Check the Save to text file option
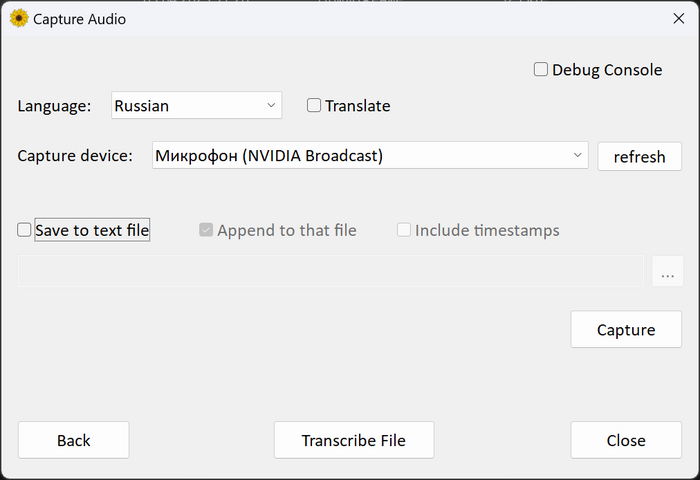The height and width of the screenshot is (480, 700). click(24, 230)
